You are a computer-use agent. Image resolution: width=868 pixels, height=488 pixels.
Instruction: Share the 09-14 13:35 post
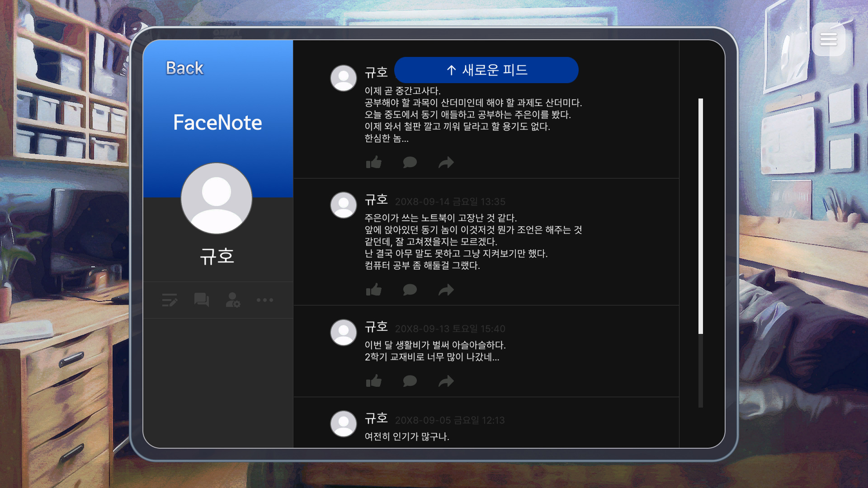click(x=446, y=290)
